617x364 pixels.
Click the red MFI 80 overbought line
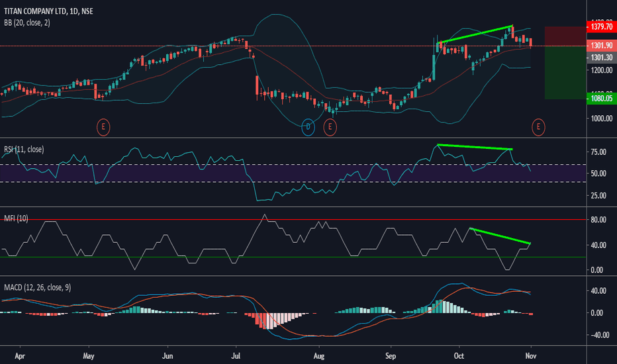pyautogui.click(x=293, y=220)
